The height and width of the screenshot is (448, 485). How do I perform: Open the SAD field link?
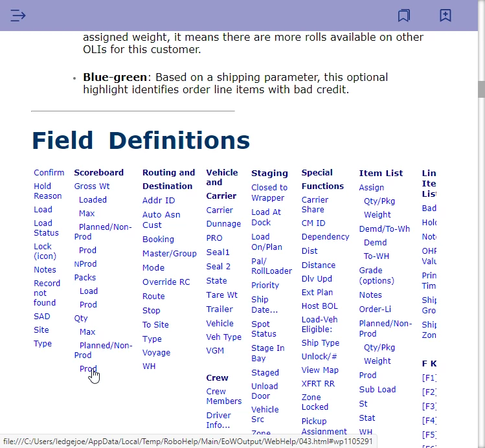(x=41, y=317)
